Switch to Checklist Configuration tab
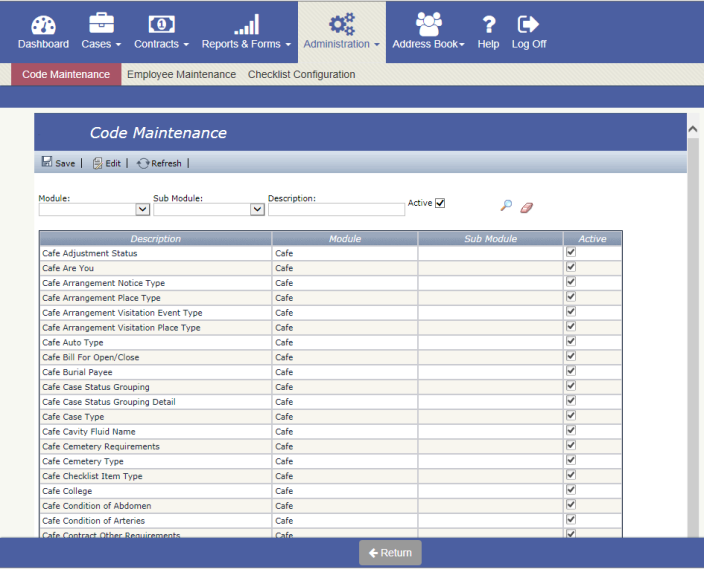The width and height of the screenshot is (704, 569). 301,74
